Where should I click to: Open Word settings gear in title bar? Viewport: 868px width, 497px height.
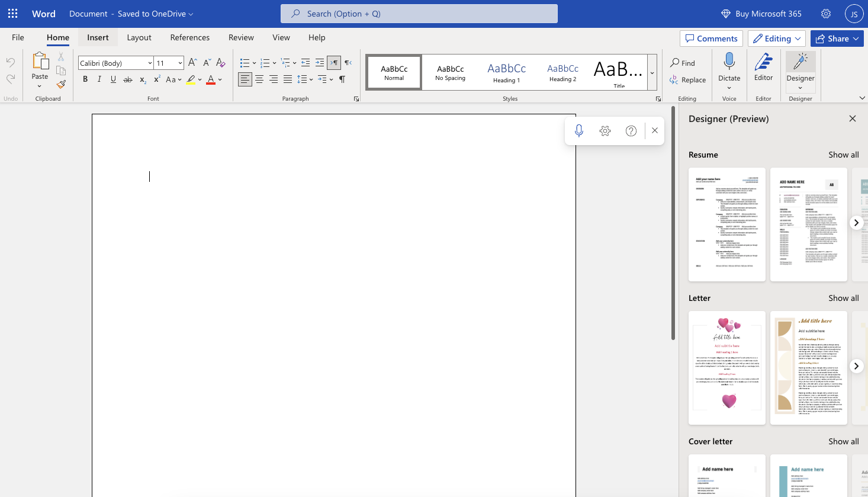tap(826, 14)
